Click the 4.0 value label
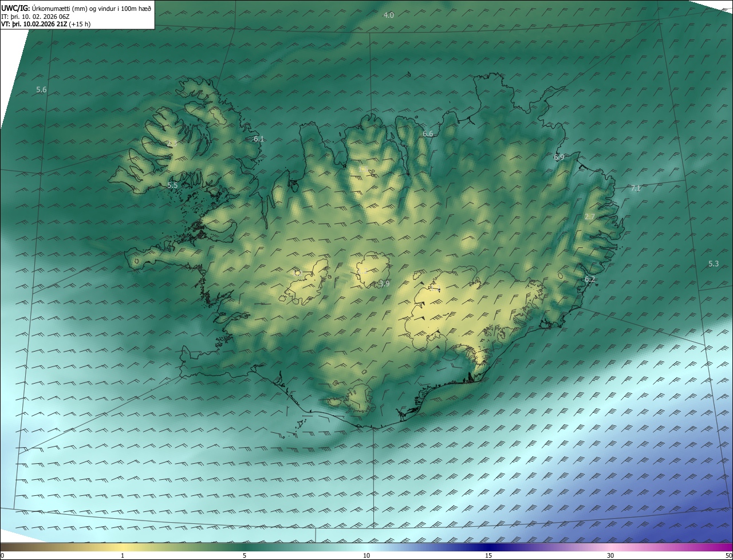 click(388, 15)
